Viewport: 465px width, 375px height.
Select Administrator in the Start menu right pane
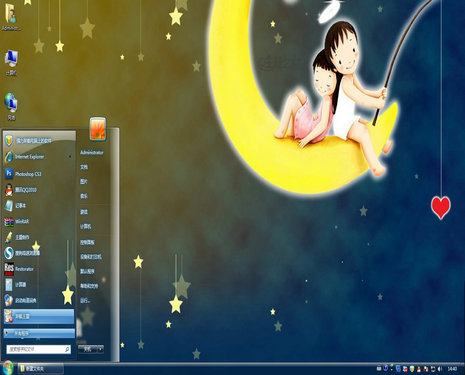(92, 153)
